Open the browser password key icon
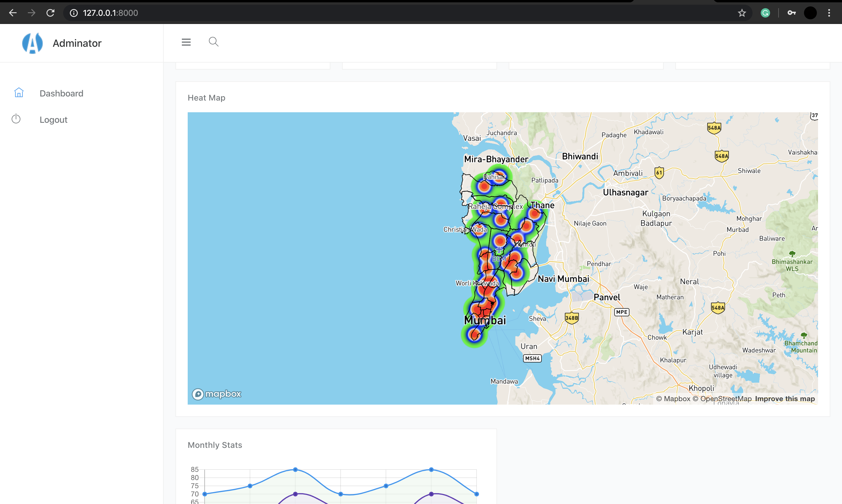 coord(791,13)
